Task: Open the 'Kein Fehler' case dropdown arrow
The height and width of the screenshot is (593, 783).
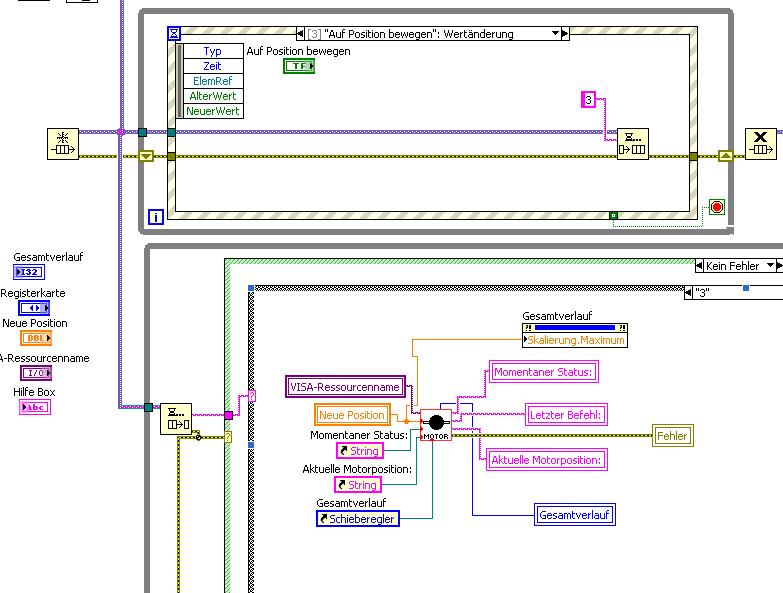Action: [x=770, y=266]
